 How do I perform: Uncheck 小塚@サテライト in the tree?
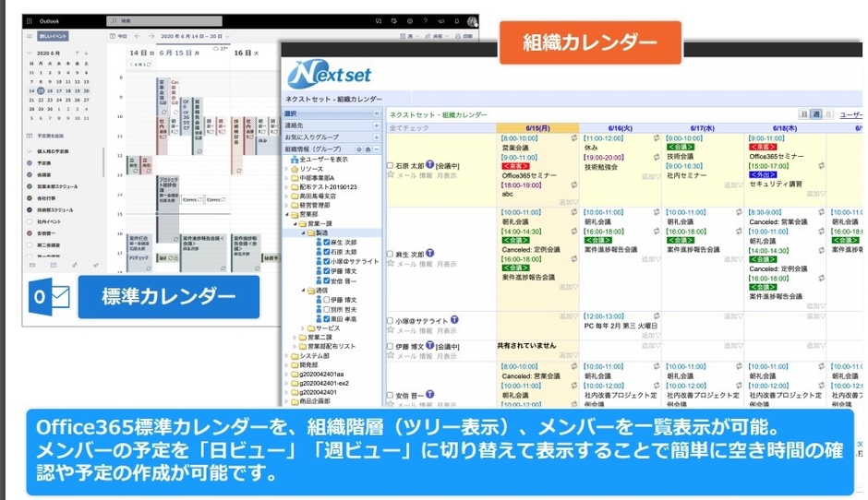(x=327, y=261)
